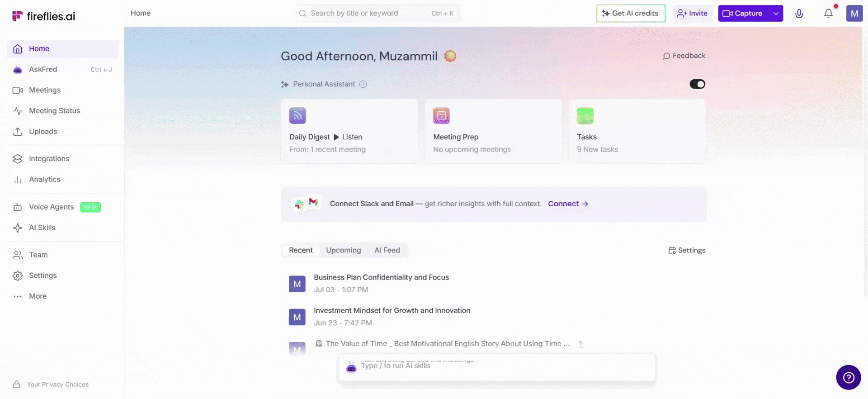Click the microphone icon in header
The image size is (868, 399).
point(799,14)
